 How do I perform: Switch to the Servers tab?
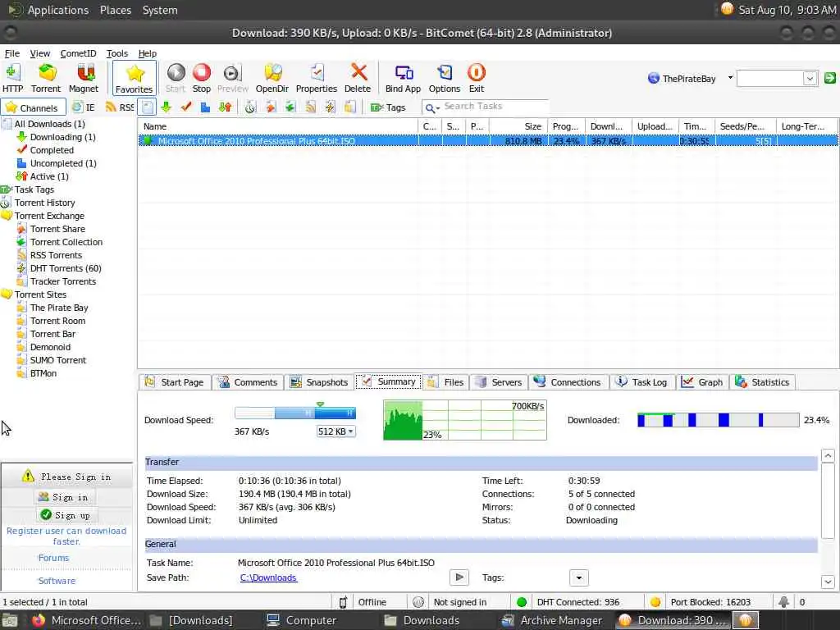(499, 382)
